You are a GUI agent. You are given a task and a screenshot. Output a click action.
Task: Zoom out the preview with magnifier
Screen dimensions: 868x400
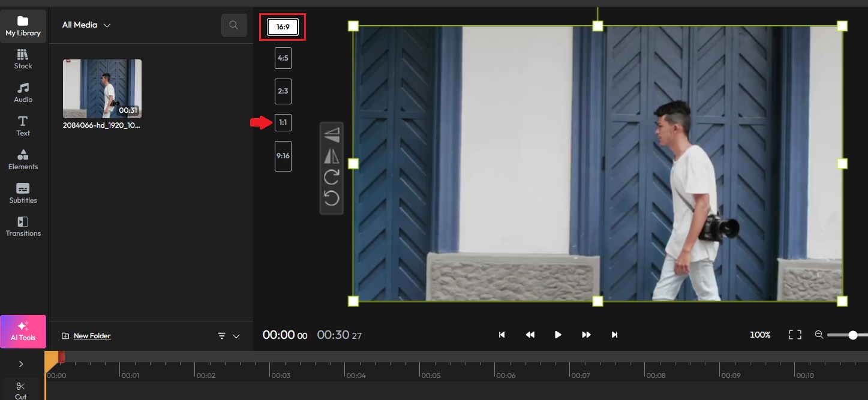[819, 335]
